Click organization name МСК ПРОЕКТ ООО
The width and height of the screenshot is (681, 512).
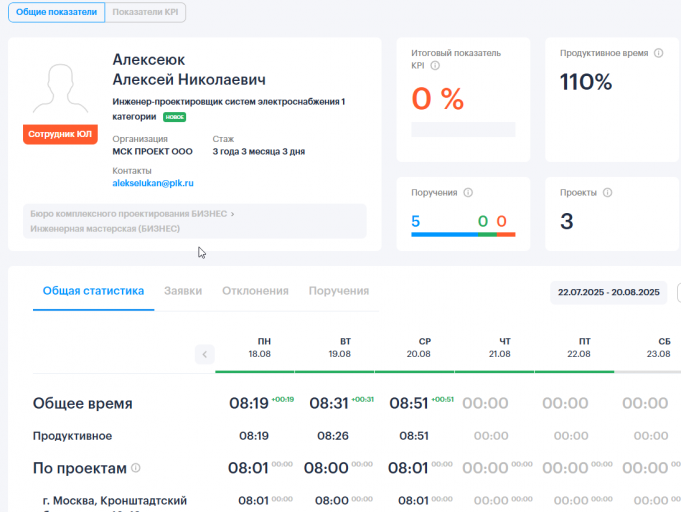152,152
